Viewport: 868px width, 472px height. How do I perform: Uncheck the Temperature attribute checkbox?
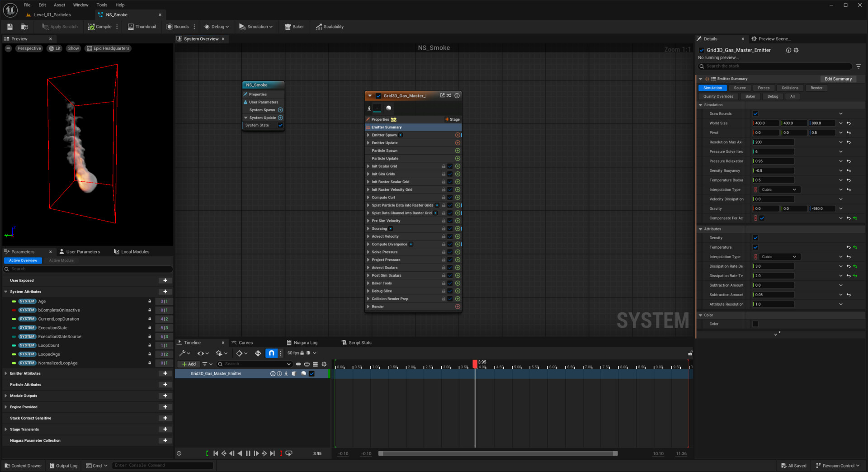pos(755,247)
